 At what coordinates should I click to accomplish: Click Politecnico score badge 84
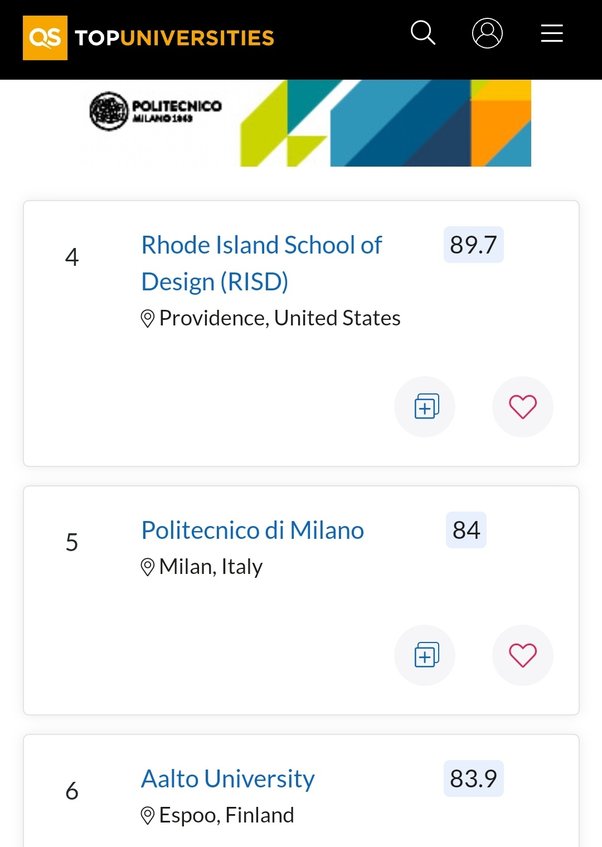point(466,530)
